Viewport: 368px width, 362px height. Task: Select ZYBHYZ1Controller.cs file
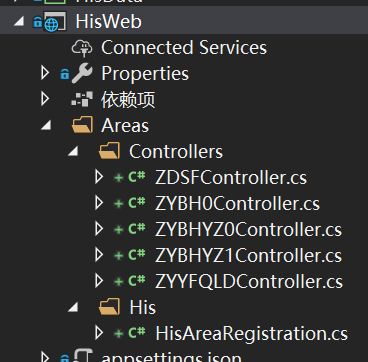(248, 255)
